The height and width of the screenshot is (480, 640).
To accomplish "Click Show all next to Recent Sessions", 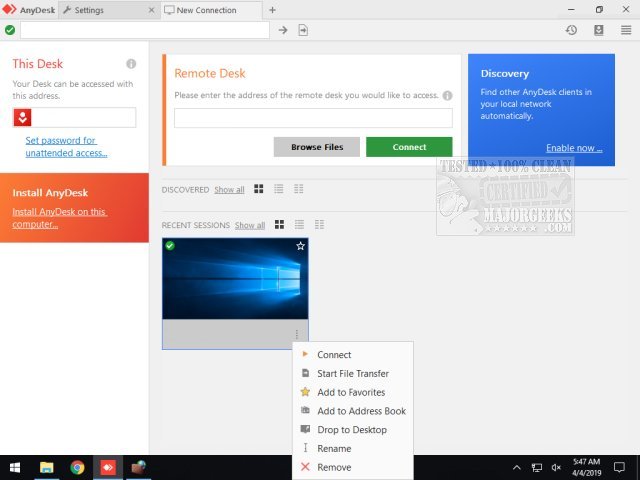I will [x=250, y=225].
